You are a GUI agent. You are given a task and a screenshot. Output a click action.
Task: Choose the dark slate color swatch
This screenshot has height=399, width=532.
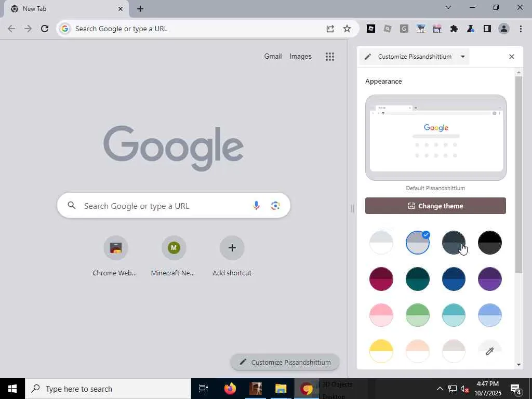pyautogui.click(x=454, y=243)
